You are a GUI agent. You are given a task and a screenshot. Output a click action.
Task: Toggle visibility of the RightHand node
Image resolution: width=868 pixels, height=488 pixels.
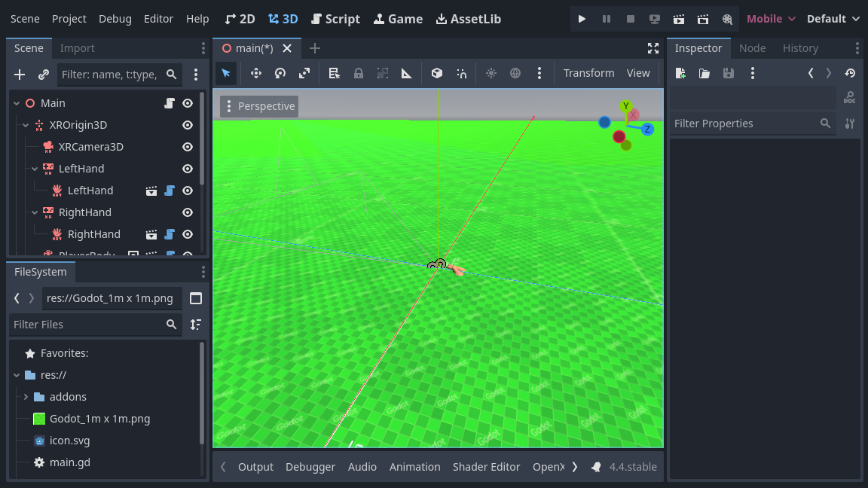tap(187, 212)
